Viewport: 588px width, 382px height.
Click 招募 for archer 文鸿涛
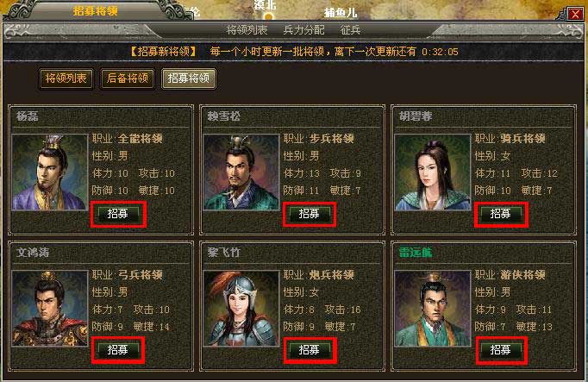coord(118,350)
